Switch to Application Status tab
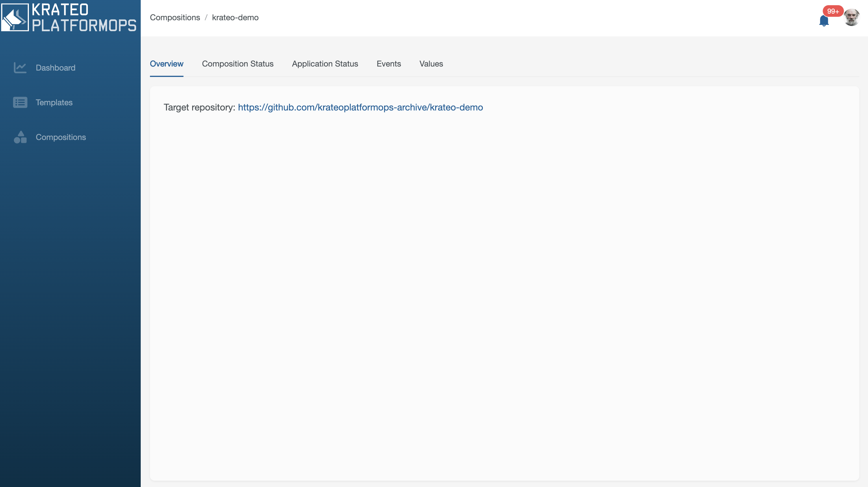 [x=325, y=64]
